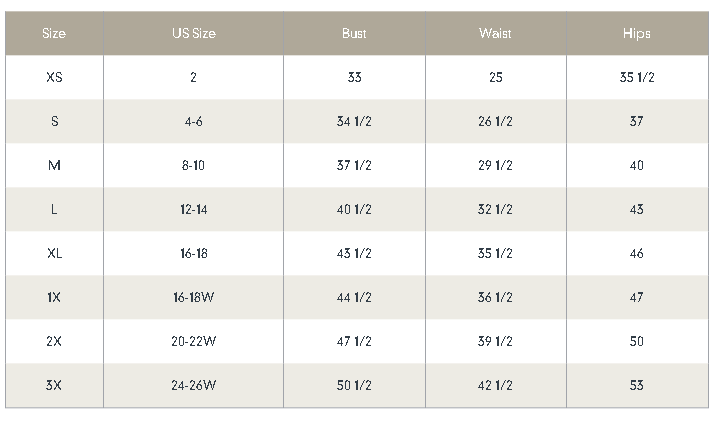This screenshot has height=422, width=714.
Task: Click the 1X size label
Action: tap(54, 298)
